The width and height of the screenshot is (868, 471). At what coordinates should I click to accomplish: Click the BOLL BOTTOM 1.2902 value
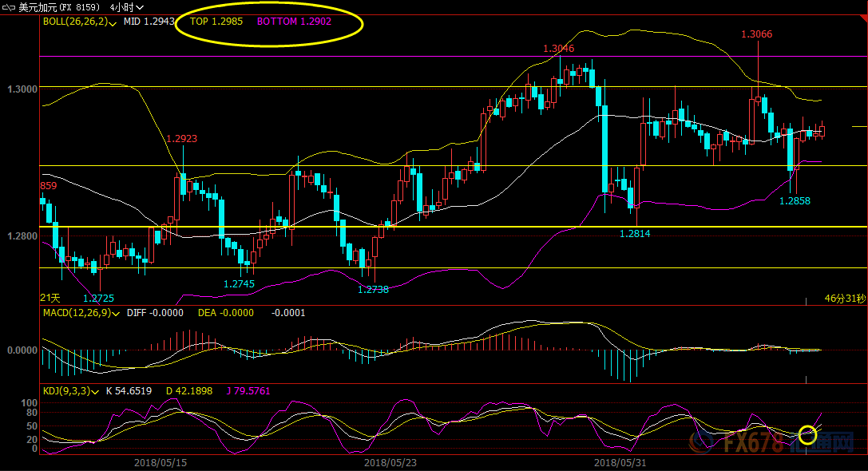pyautogui.click(x=294, y=22)
